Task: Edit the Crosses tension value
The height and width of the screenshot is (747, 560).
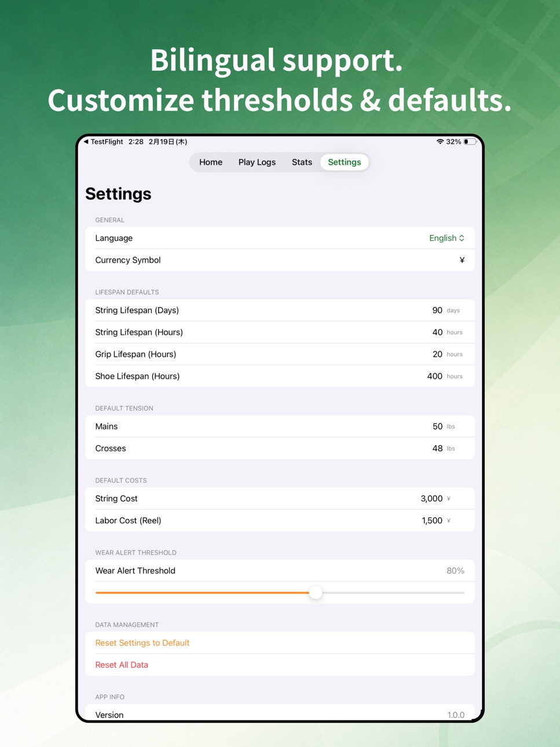Action: pyautogui.click(x=438, y=448)
